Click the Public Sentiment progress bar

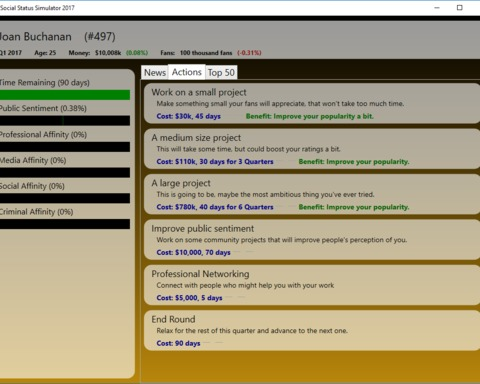65,121
